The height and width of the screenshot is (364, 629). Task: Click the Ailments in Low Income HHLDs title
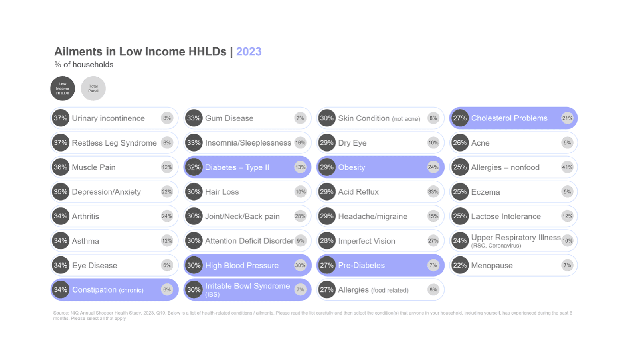tap(140, 51)
